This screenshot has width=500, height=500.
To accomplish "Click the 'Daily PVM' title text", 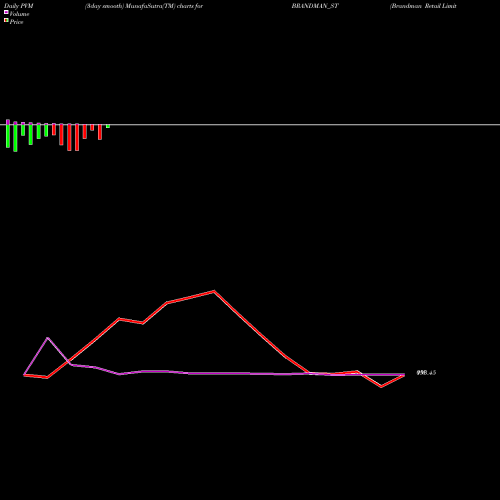I will coord(19,6).
